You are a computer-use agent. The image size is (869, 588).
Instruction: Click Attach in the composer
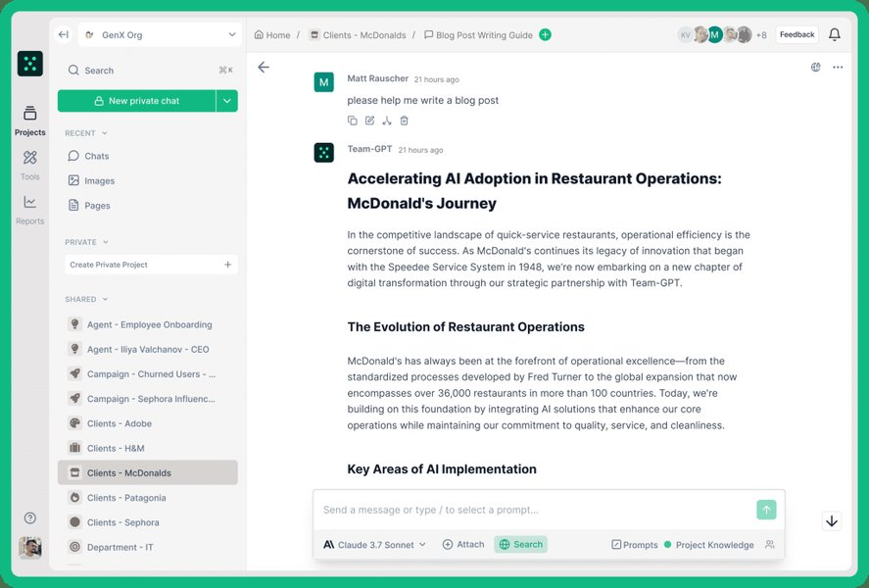click(x=463, y=544)
